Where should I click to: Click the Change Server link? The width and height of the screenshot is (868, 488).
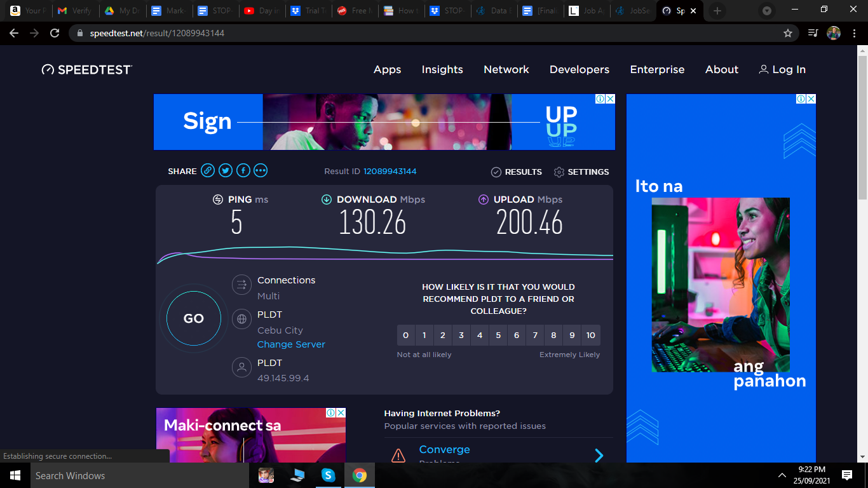pyautogui.click(x=291, y=344)
